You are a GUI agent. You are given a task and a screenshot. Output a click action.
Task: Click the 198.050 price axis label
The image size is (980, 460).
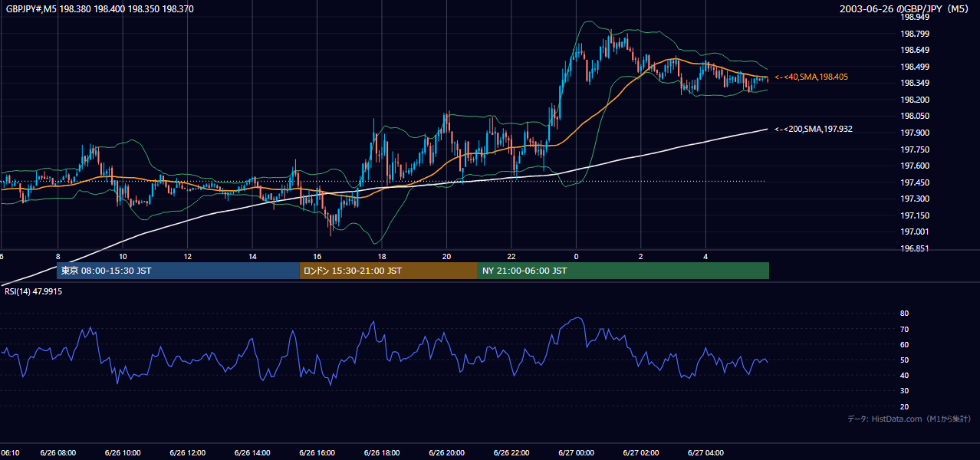point(915,117)
